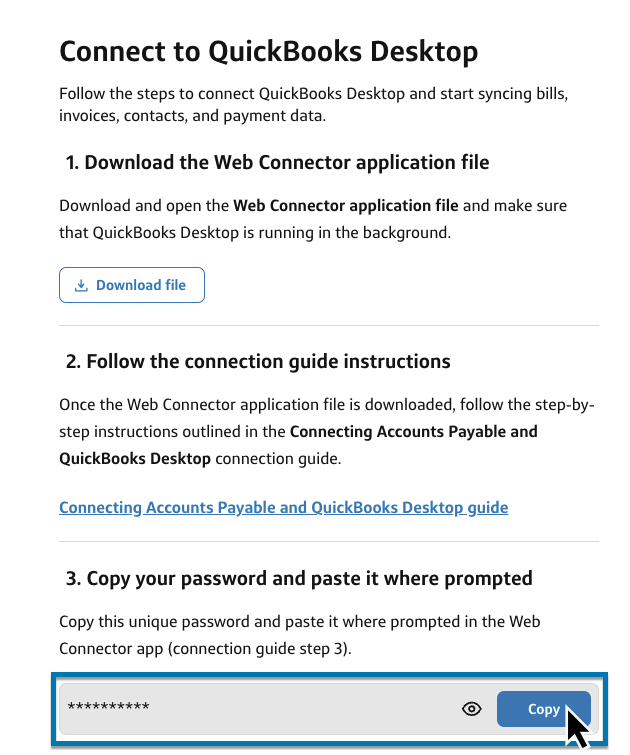Select the step 1 Download Web Connector heading
This screenshot has height=755, width=630.
pos(277,162)
